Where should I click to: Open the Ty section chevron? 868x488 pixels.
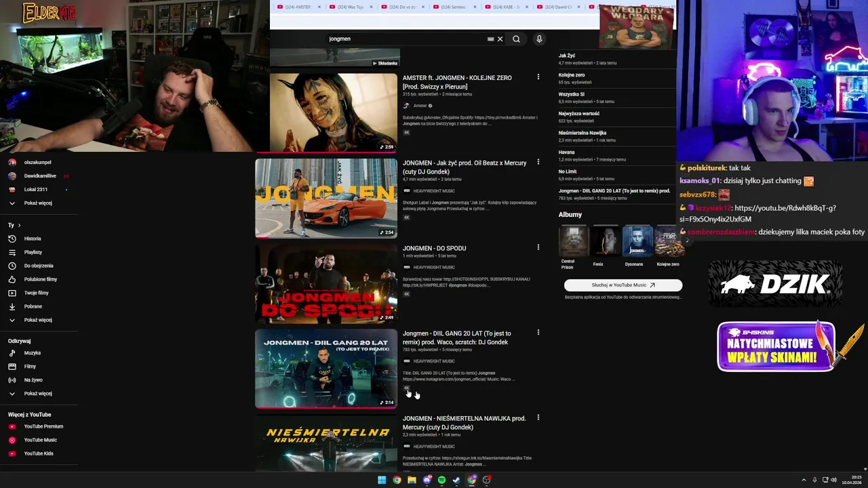point(19,225)
